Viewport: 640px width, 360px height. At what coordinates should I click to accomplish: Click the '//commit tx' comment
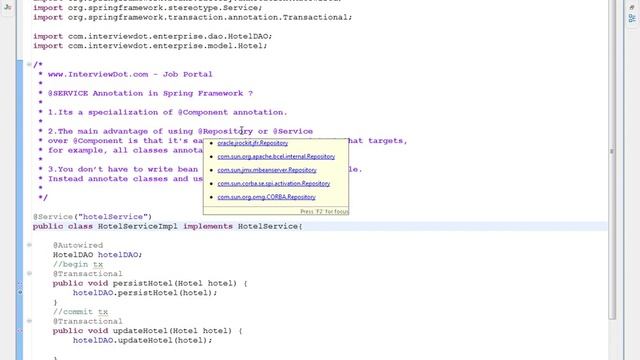coord(80,312)
